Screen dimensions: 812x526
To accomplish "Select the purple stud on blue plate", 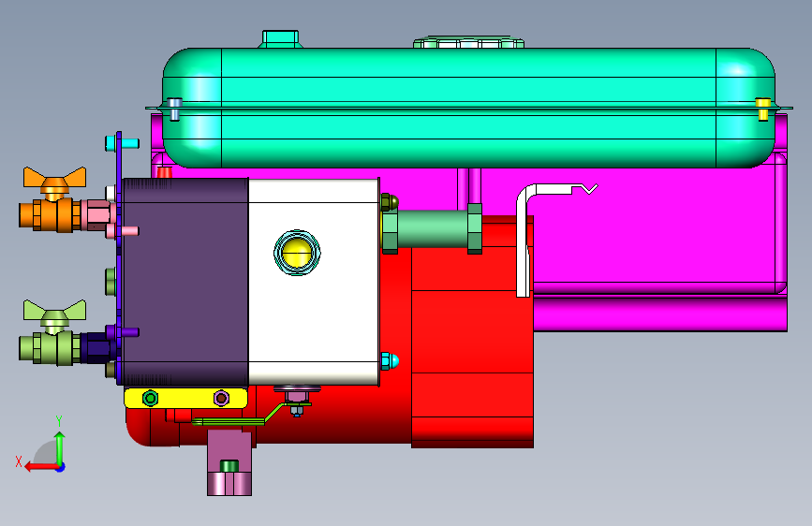I will coord(124,332).
